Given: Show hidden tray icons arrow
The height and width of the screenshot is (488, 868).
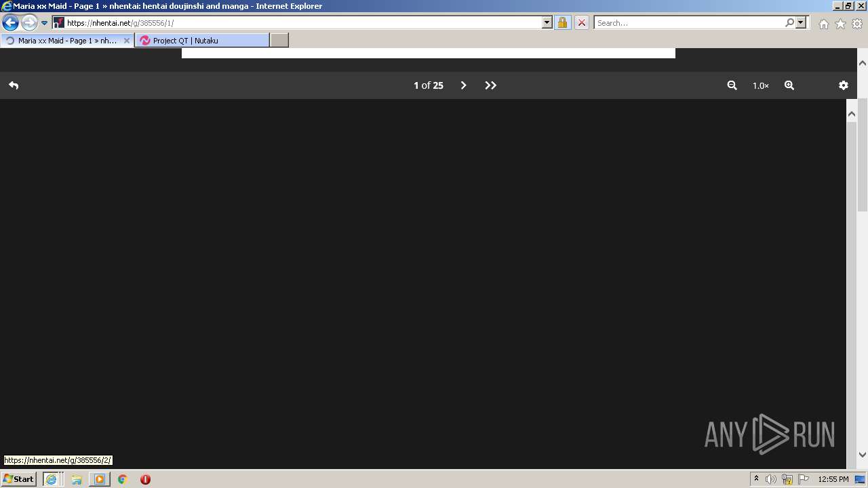Looking at the screenshot, I should pyautogui.click(x=756, y=479).
